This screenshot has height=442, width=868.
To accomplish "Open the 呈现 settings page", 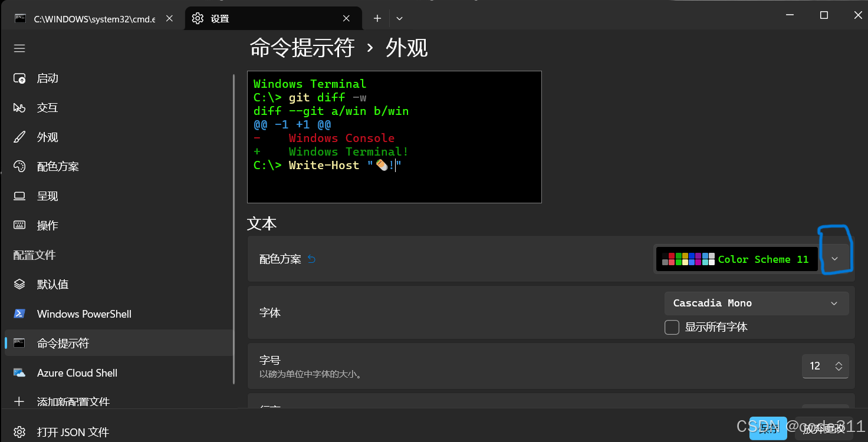I will (x=118, y=196).
